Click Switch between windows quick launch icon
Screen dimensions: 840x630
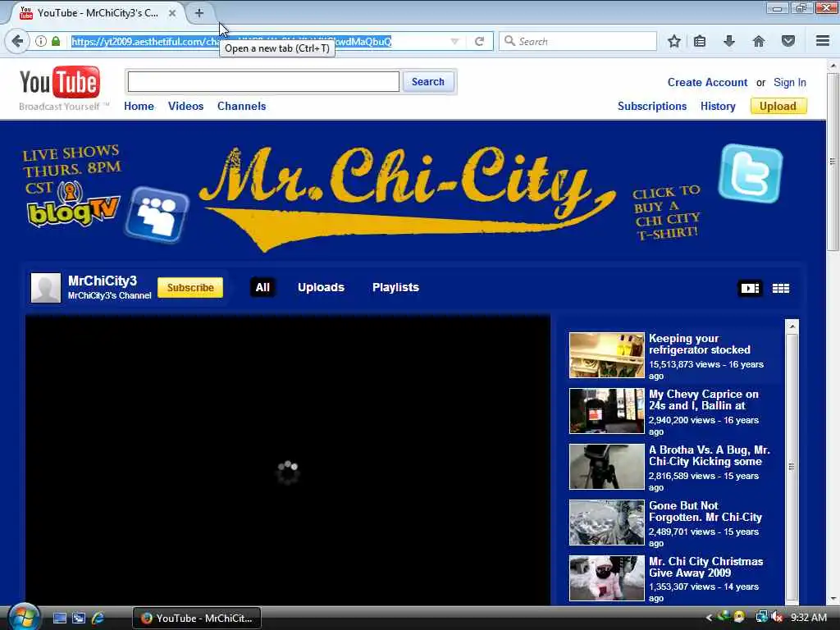point(79,619)
